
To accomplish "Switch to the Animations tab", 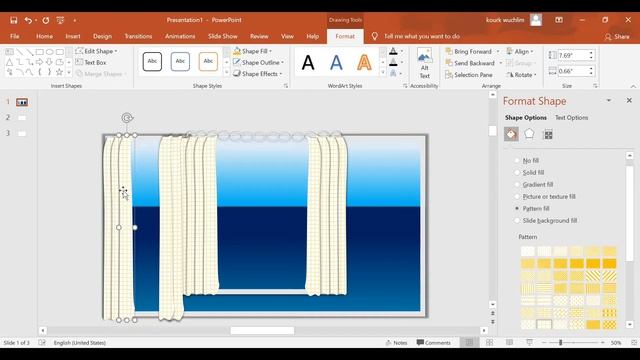I will point(180,36).
